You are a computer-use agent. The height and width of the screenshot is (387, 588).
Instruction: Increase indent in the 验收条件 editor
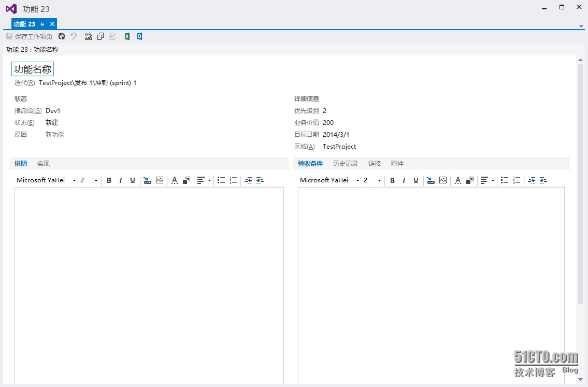tap(543, 180)
